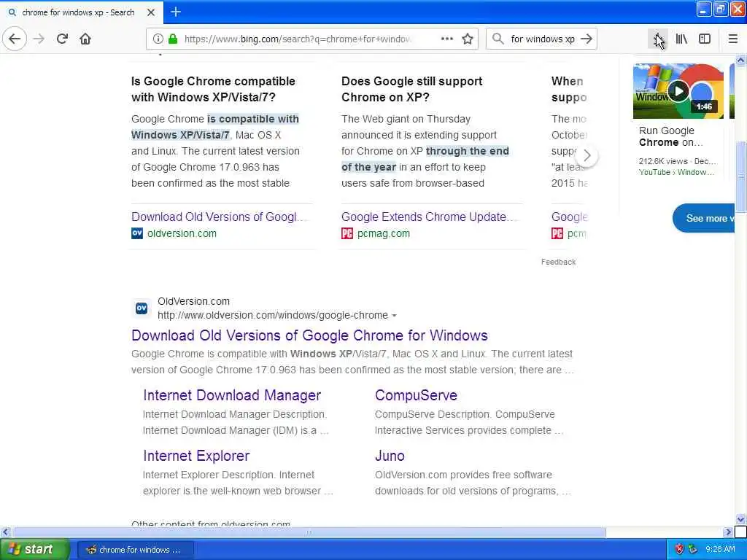Image resolution: width=747 pixels, height=560 pixels.
Task: Open the Juno sublink
Action: click(x=390, y=456)
